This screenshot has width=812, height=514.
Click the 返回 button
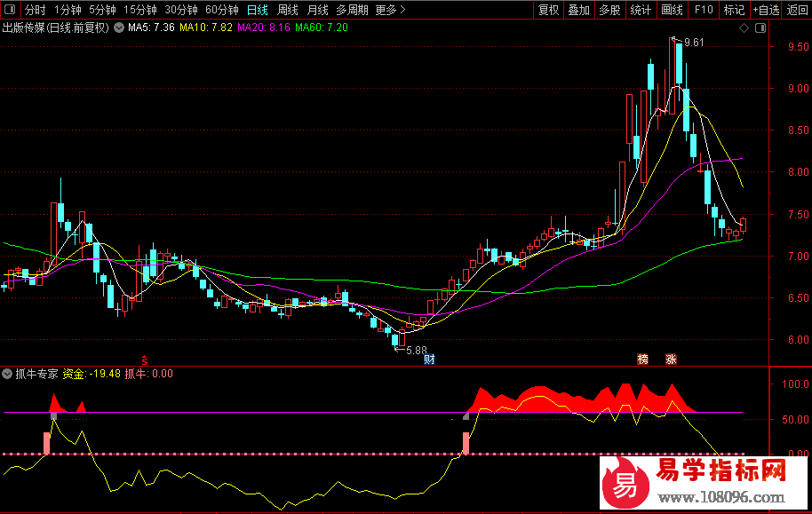(798, 11)
